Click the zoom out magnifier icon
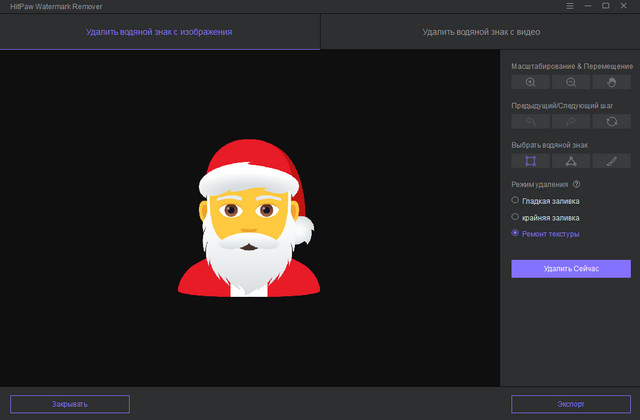 point(571,82)
